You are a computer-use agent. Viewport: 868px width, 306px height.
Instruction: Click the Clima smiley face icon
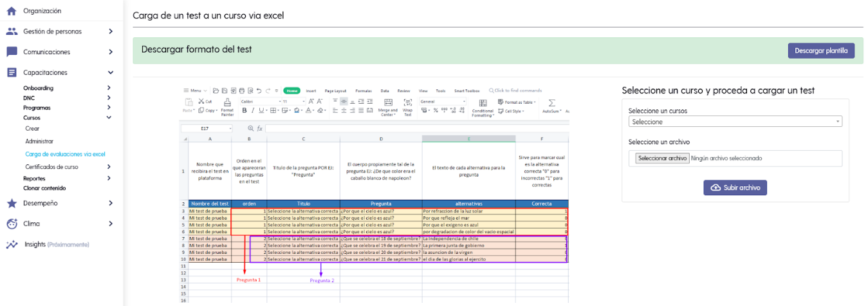click(x=12, y=224)
